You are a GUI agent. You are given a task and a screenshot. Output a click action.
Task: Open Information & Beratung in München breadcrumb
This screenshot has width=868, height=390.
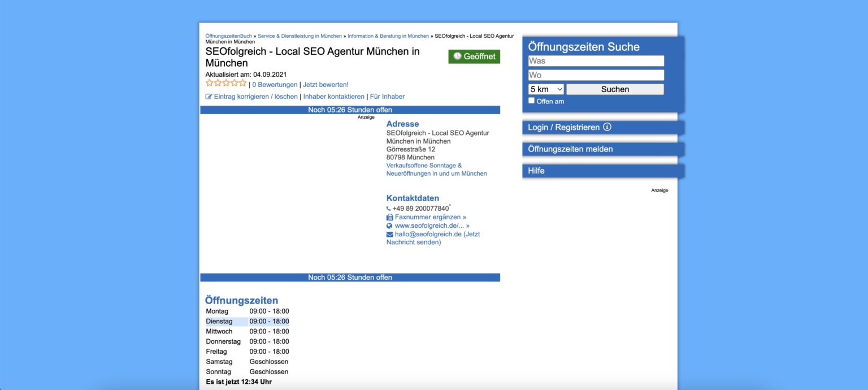click(388, 36)
